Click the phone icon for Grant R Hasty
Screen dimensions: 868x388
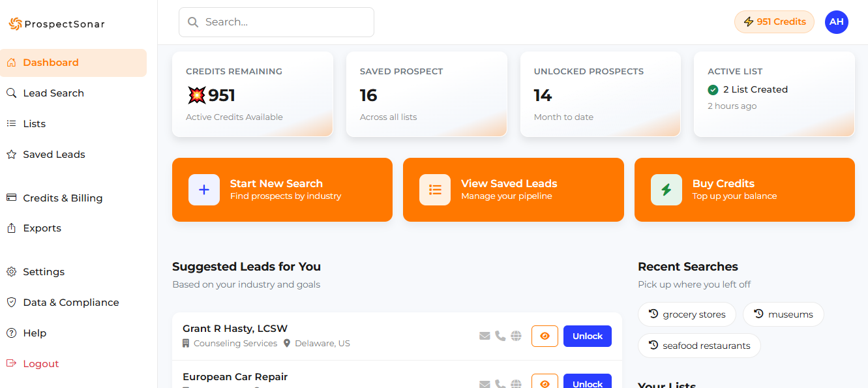pos(500,336)
